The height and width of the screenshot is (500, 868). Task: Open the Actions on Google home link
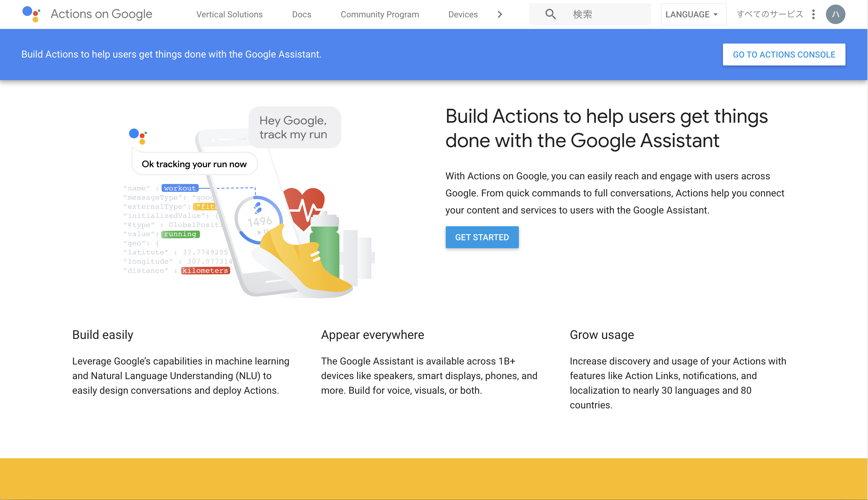tap(101, 14)
